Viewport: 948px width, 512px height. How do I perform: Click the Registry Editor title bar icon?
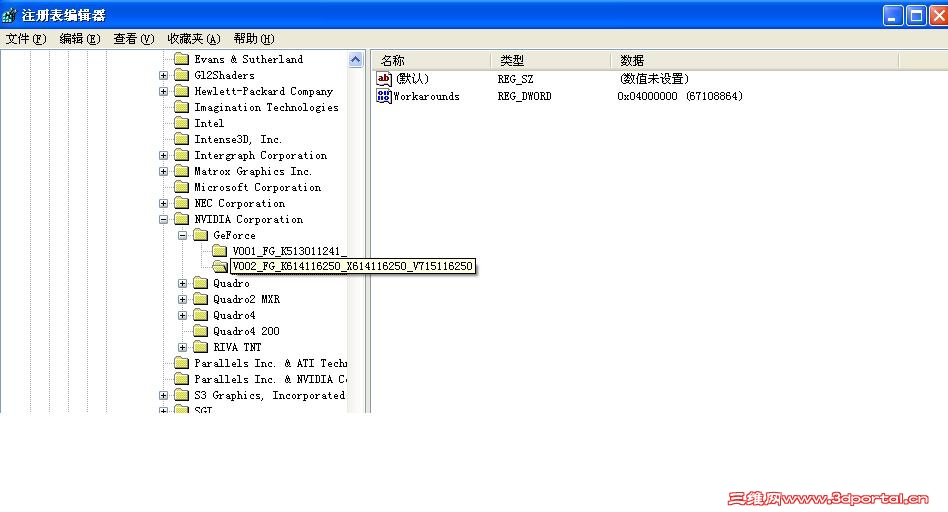point(10,15)
